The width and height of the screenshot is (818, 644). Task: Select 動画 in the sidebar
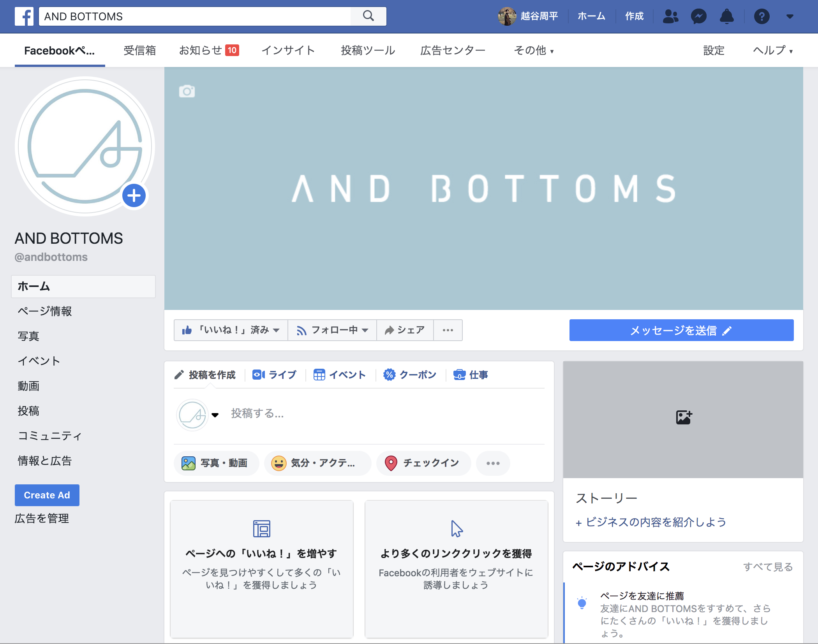28,386
